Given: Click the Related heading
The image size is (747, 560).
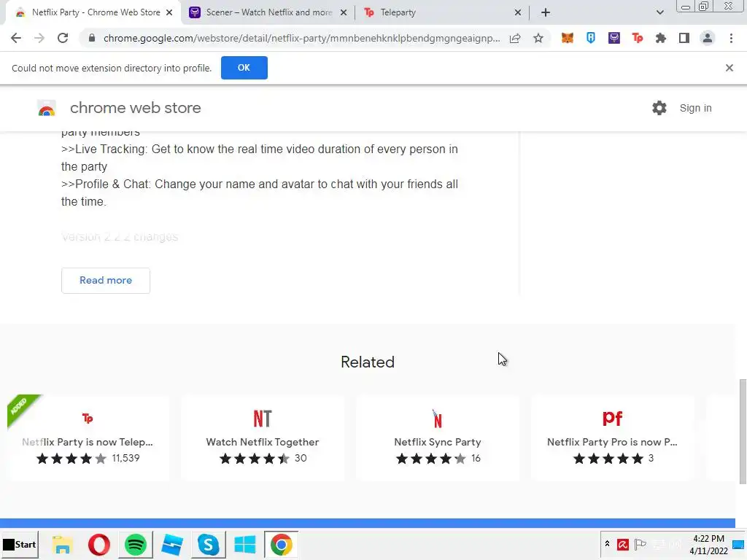Looking at the screenshot, I should 368,362.
